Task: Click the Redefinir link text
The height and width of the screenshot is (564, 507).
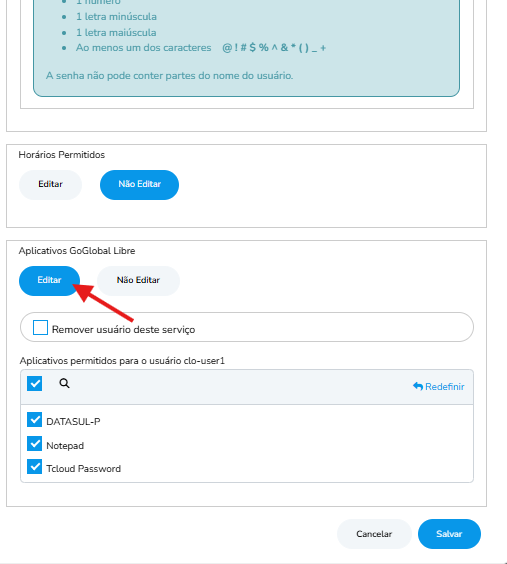Action: (445, 387)
